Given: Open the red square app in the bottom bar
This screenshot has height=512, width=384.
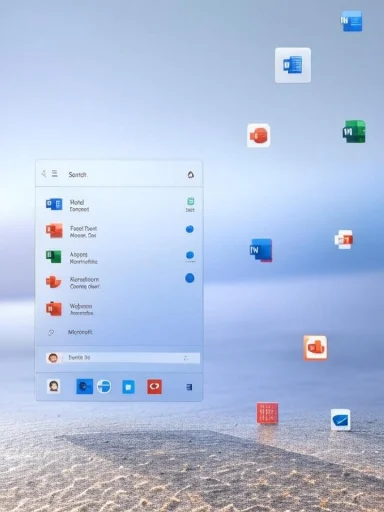Looking at the screenshot, I should pos(154,387).
